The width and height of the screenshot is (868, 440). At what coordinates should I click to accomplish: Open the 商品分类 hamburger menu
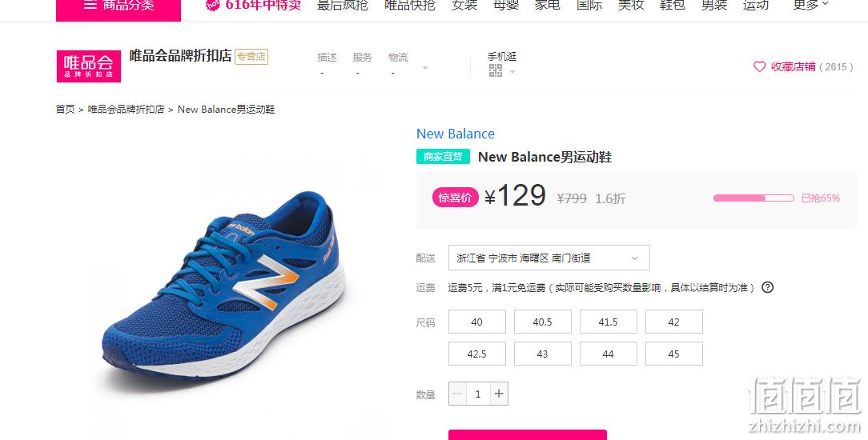[x=119, y=6]
